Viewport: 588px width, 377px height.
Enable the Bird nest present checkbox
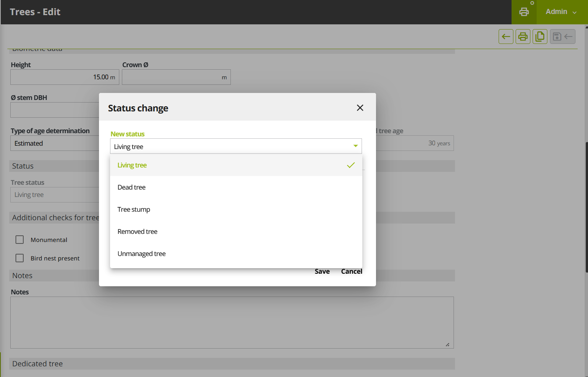point(20,258)
